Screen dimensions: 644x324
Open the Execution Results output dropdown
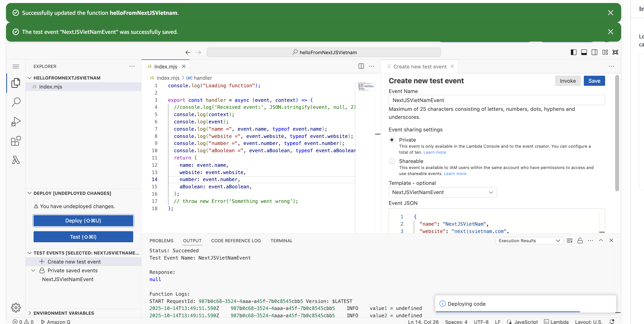pos(529,240)
